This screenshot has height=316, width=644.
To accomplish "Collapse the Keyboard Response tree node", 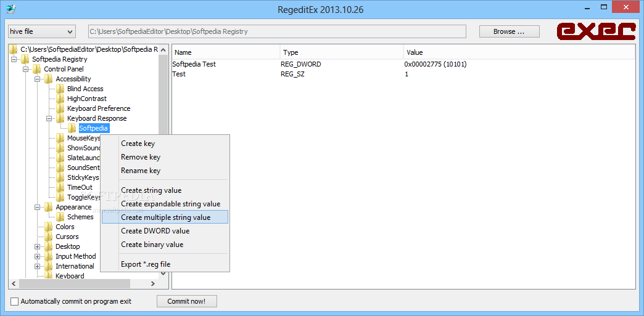I will click(49, 119).
